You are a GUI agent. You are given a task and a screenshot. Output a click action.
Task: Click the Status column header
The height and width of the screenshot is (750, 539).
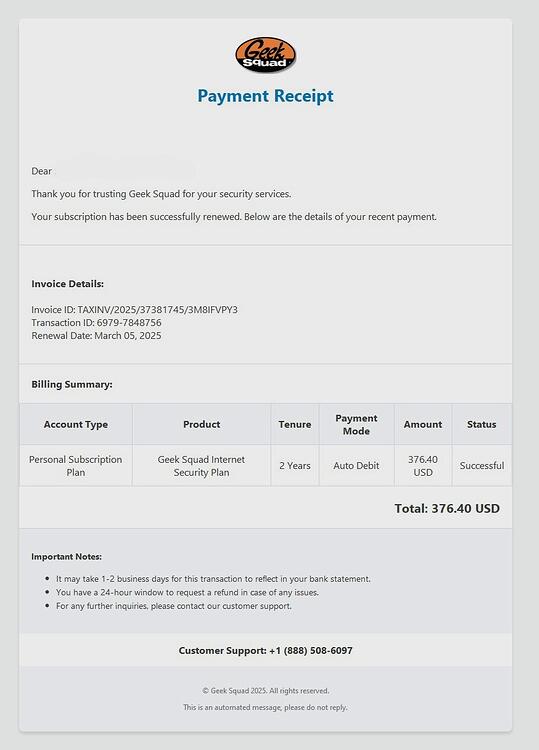482,424
